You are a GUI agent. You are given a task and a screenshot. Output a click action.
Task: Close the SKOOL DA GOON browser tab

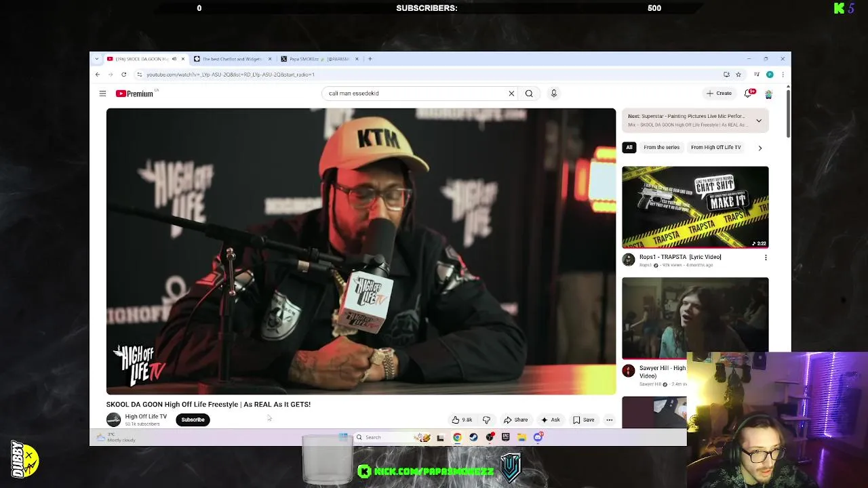coord(182,59)
